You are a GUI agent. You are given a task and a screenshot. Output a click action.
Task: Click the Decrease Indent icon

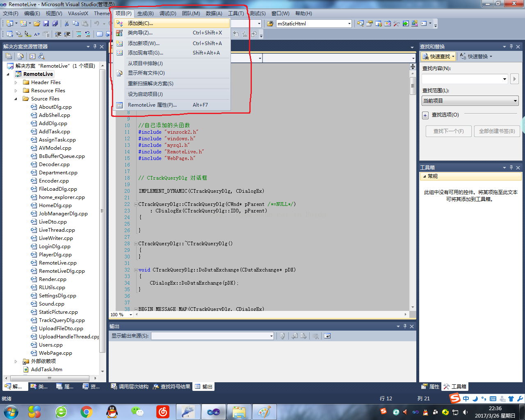(58, 34)
